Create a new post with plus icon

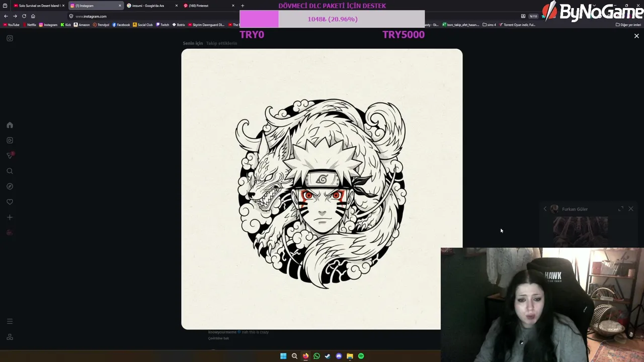tap(10, 217)
